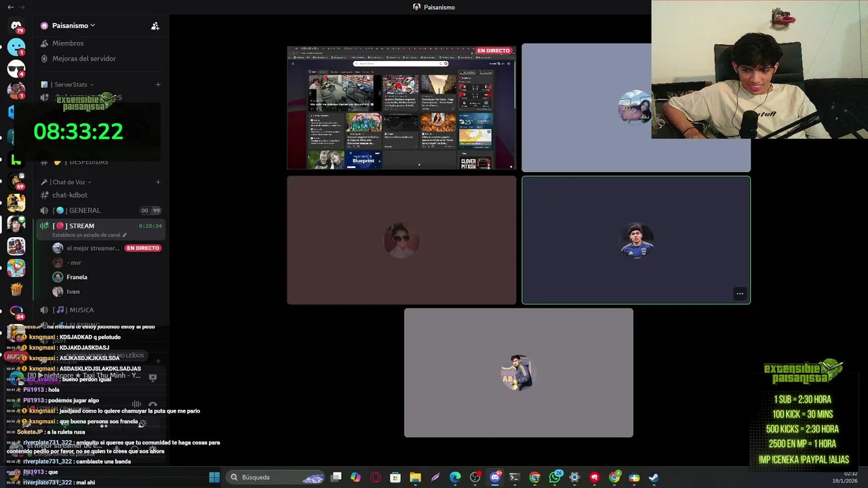
Task: Open more options on the highlighted participant tile
Action: point(740,293)
